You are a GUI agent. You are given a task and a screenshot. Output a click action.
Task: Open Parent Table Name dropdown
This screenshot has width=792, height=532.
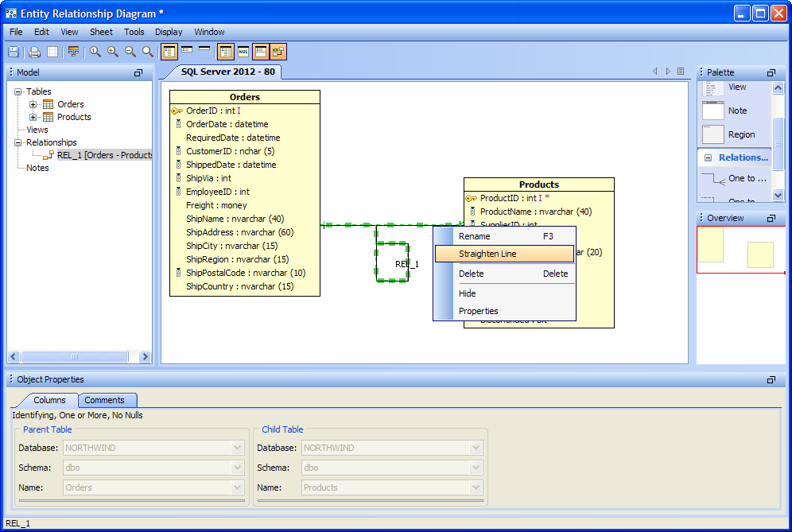pyautogui.click(x=238, y=487)
